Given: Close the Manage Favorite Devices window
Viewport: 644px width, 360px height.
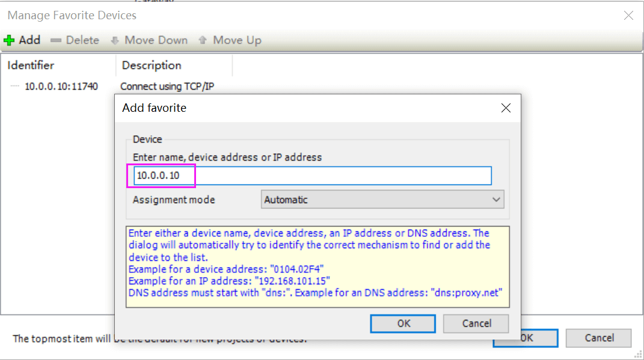Looking at the screenshot, I should (628, 16).
